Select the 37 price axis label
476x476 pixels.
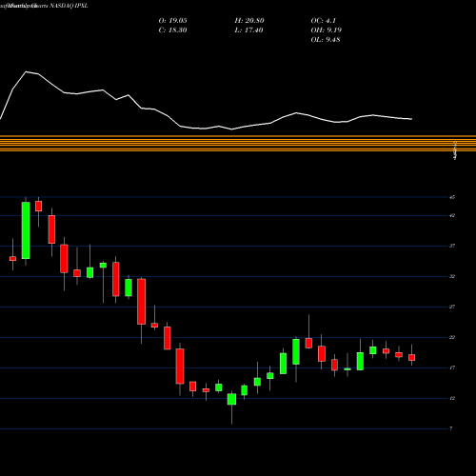(x=452, y=246)
